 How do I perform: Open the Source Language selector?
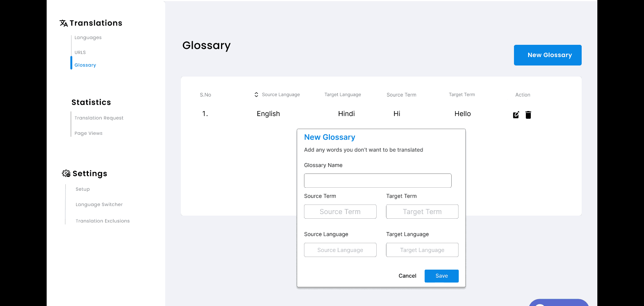[x=340, y=250]
